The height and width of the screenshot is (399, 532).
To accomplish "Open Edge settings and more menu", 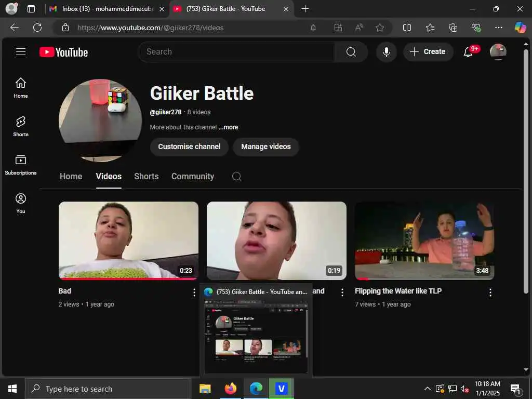I will point(498,28).
